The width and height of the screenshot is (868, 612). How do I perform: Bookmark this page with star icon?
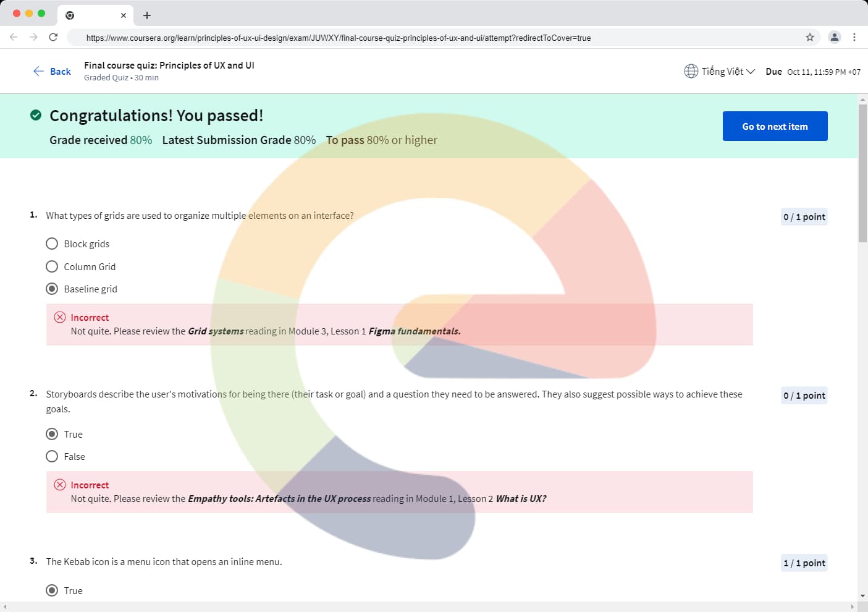tap(809, 37)
